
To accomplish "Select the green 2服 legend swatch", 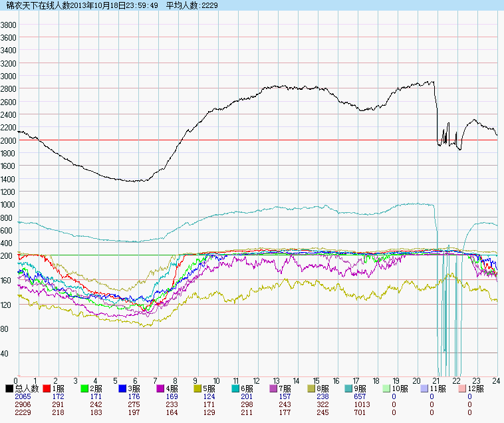I will point(85,388).
